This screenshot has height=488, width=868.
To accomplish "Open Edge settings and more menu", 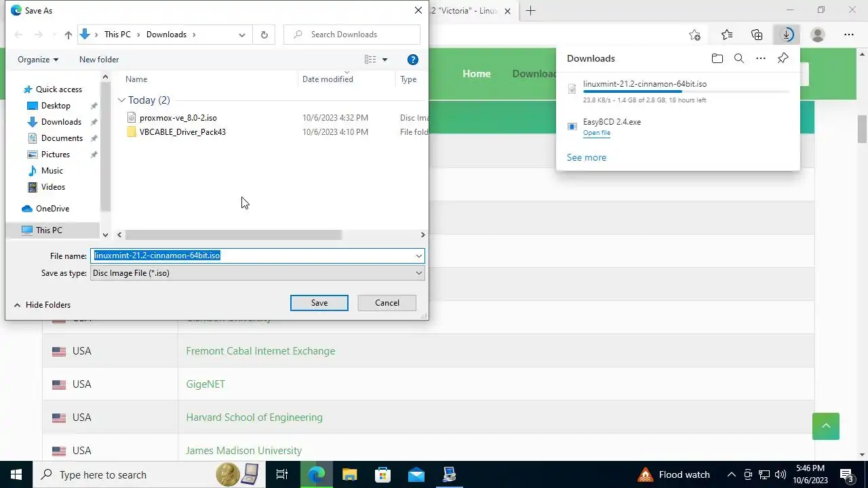I will [849, 35].
